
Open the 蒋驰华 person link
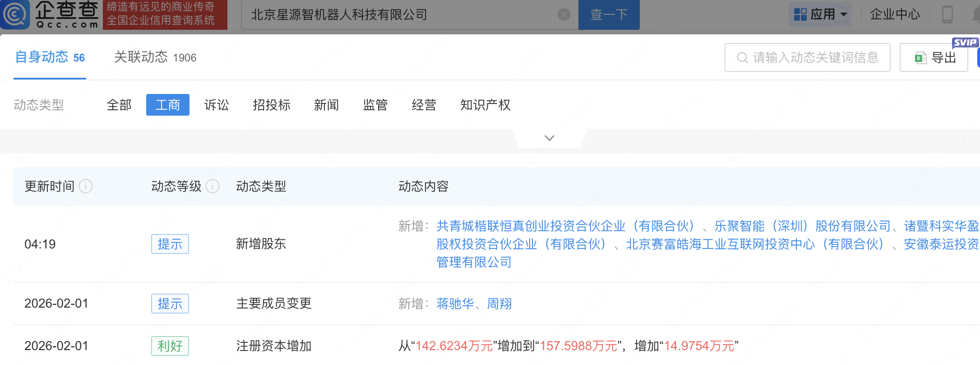pos(455,304)
